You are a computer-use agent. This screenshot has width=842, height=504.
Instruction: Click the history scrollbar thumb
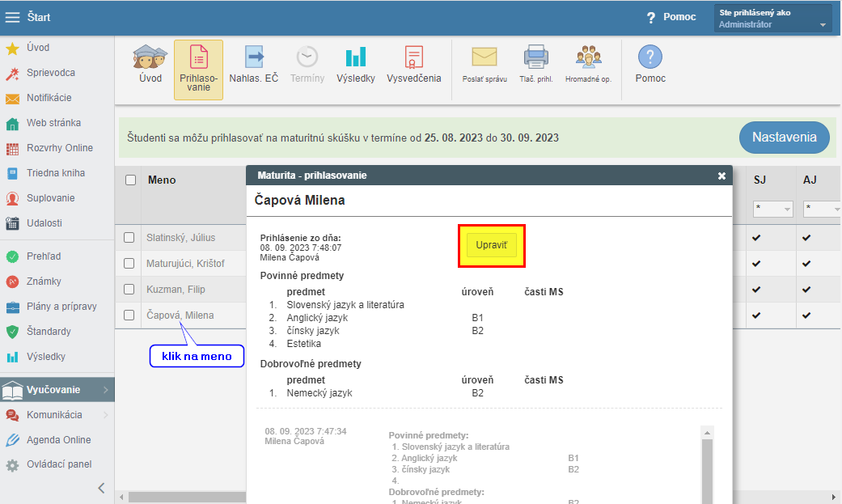click(707, 471)
